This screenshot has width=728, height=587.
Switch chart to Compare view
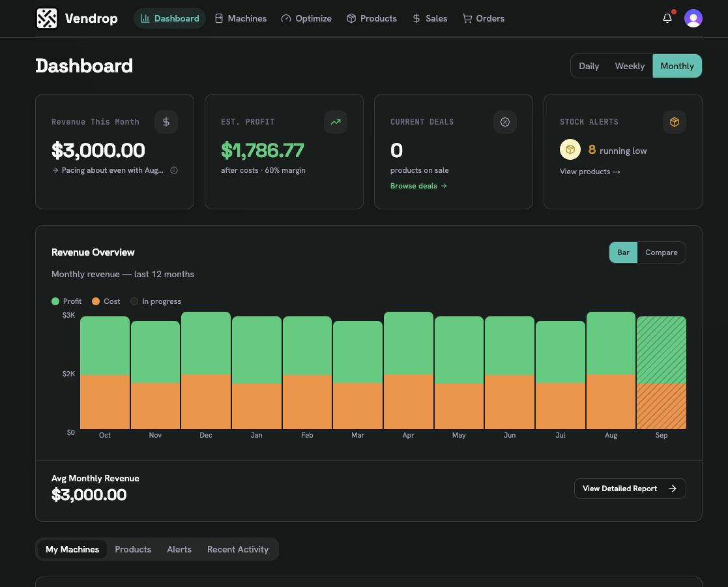pos(661,252)
